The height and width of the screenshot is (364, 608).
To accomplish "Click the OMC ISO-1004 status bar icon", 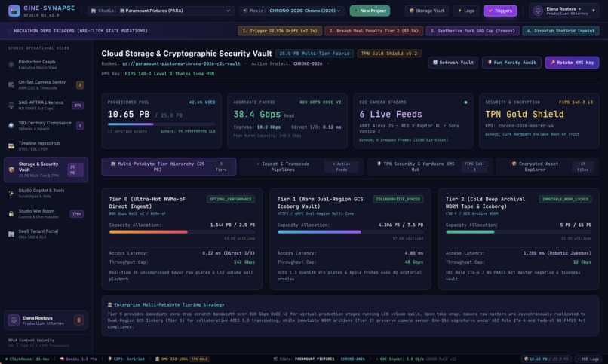I will [157, 359].
